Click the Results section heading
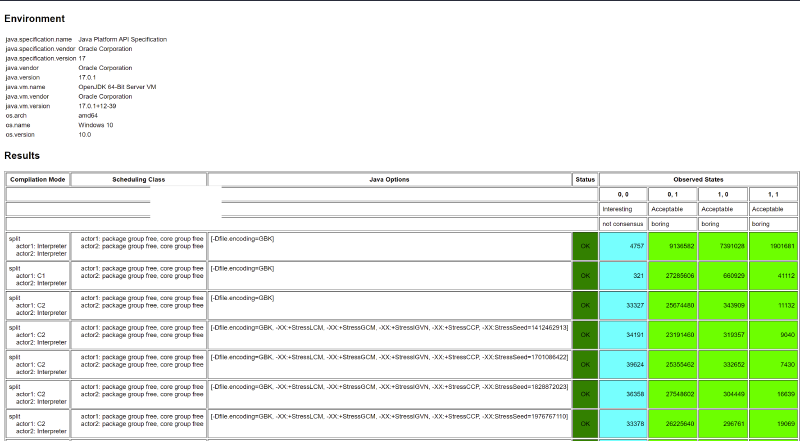The height and width of the screenshot is (441, 800). pyautogui.click(x=22, y=156)
